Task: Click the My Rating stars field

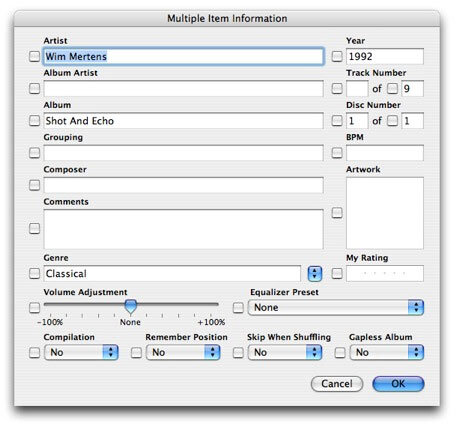Action: (x=385, y=274)
